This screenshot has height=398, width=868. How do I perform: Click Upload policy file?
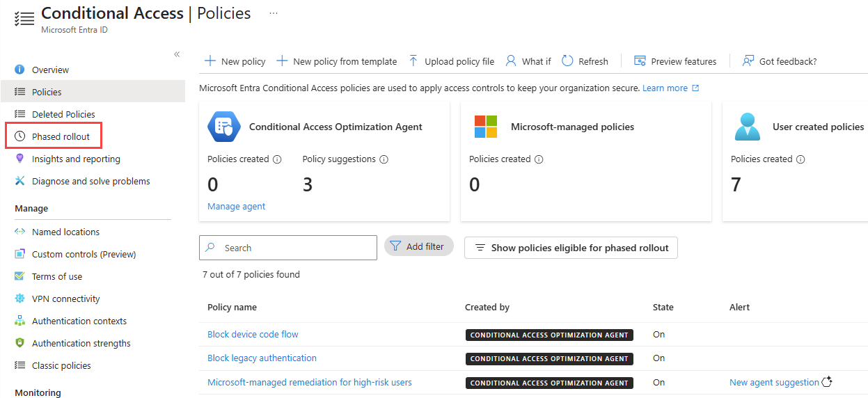(451, 61)
